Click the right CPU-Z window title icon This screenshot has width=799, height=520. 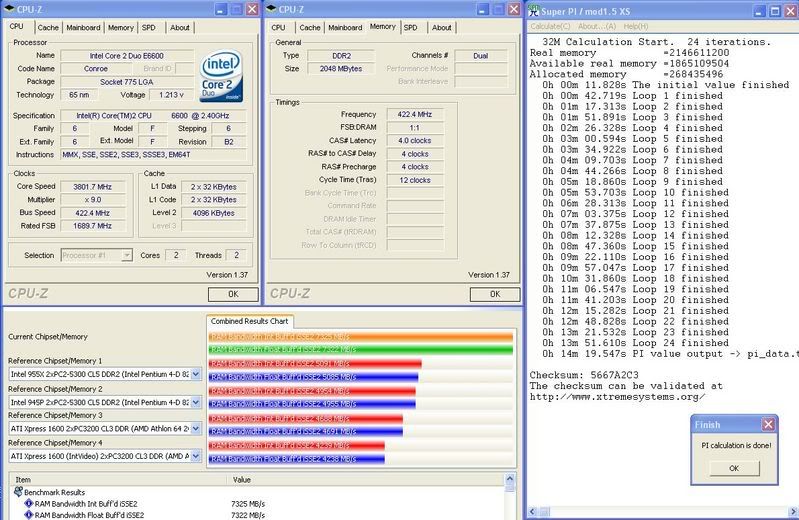click(271, 9)
